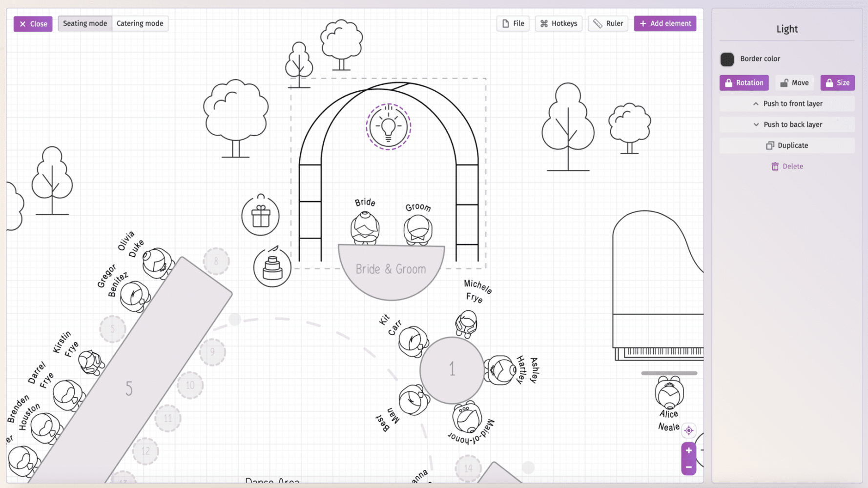Viewport: 868px width, 488px height.
Task: Zoom in using the plus control
Action: (x=688, y=450)
